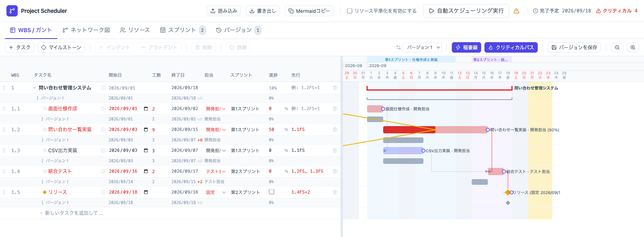This screenshot has height=237, width=644.
Task: Zoom out the Gantt chart
Action: (617, 47)
